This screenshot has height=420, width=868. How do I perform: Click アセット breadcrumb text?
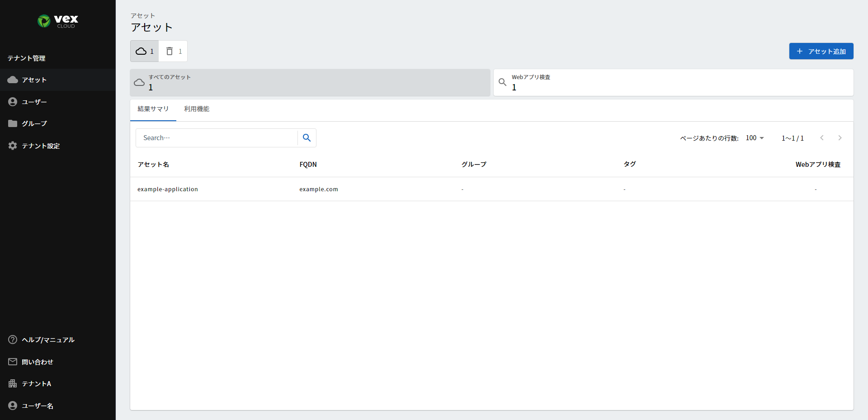[x=143, y=16]
